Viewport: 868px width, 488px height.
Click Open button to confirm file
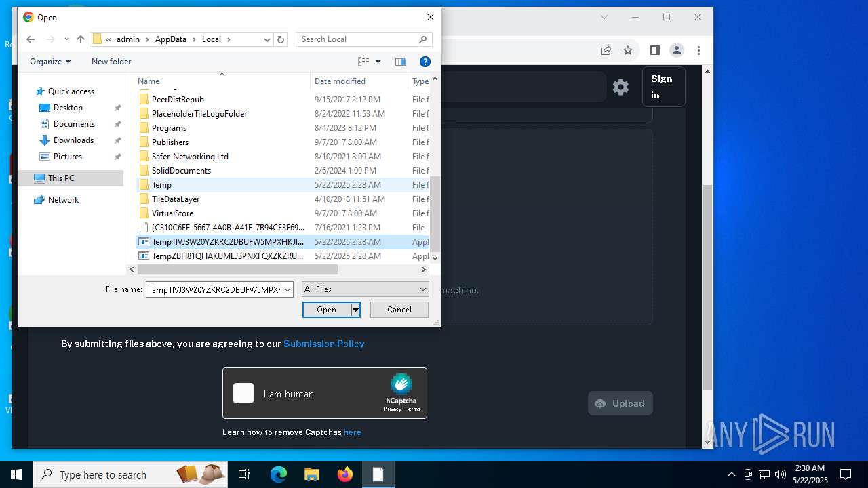pyautogui.click(x=326, y=310)
